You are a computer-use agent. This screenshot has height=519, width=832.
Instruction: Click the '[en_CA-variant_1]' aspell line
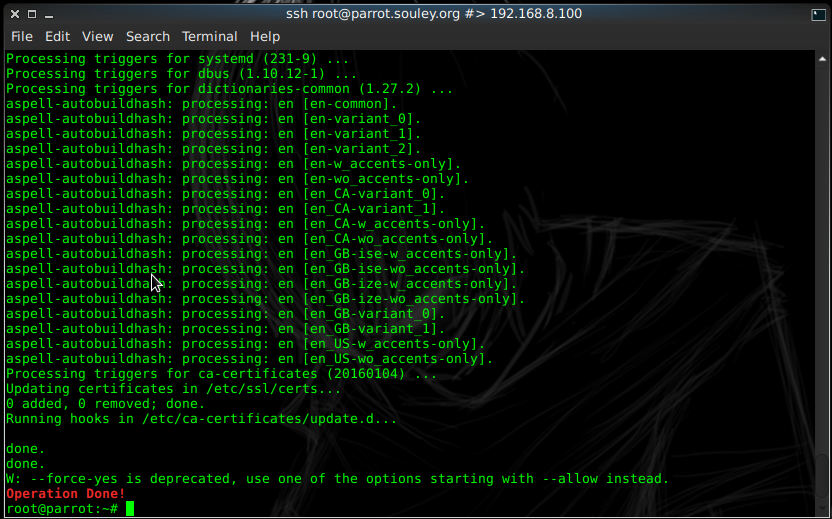[226, 209]
